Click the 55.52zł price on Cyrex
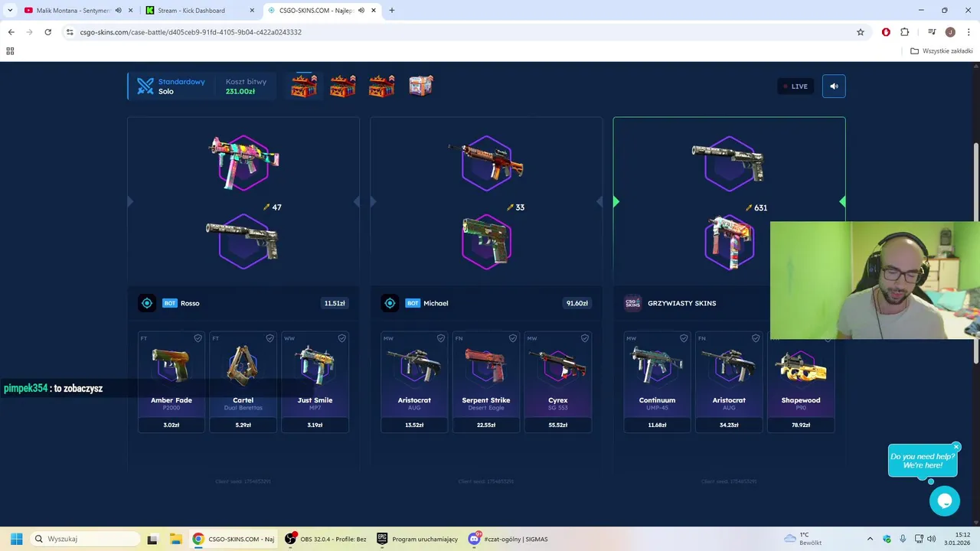Screen dimensions: 980x551 coord(557,425)
